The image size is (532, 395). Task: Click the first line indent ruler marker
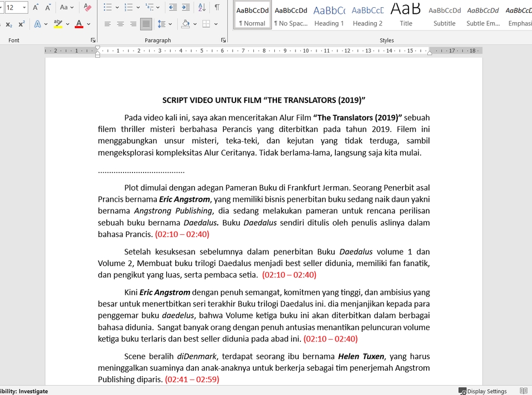click(x=98, y=48)
